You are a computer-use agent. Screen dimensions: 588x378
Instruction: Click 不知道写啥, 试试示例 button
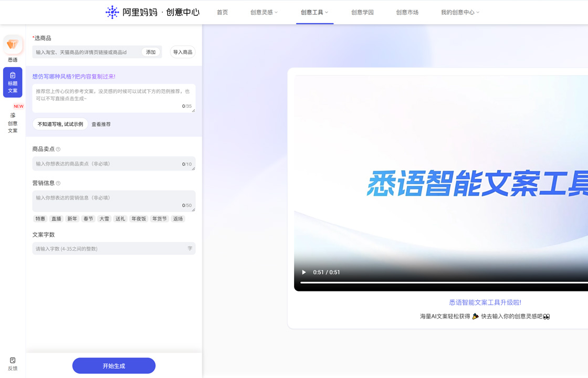(60, 124)
